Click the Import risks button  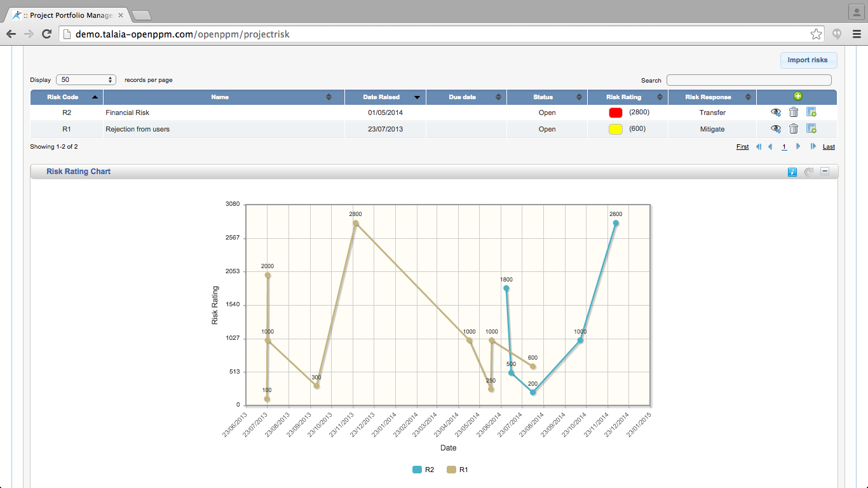coord(808,60)
